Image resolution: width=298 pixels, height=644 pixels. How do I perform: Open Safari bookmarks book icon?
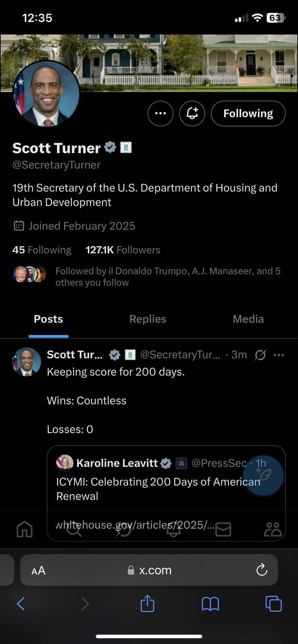pyautogui.click(x=211, y=604)
